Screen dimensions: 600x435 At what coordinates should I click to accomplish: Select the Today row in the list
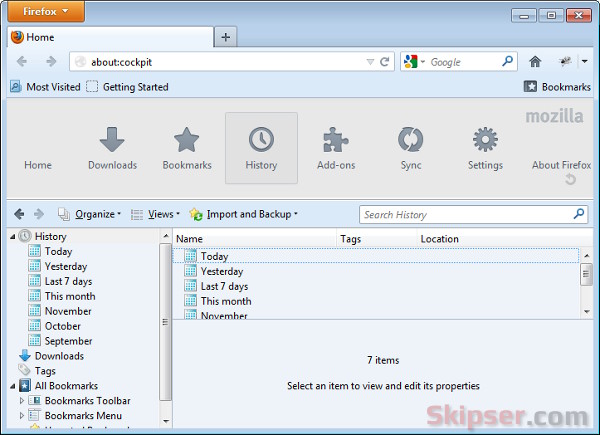(x=376, y=256)
